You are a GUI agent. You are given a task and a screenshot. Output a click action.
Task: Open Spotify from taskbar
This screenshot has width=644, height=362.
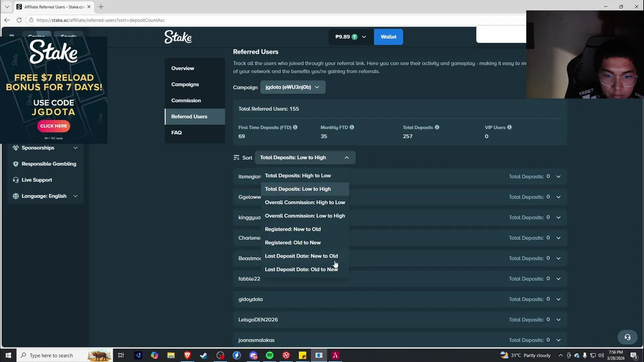coord(270,355)
